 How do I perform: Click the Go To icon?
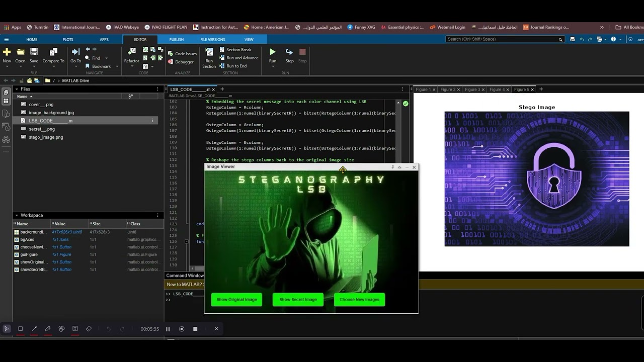tap(75, 52)
